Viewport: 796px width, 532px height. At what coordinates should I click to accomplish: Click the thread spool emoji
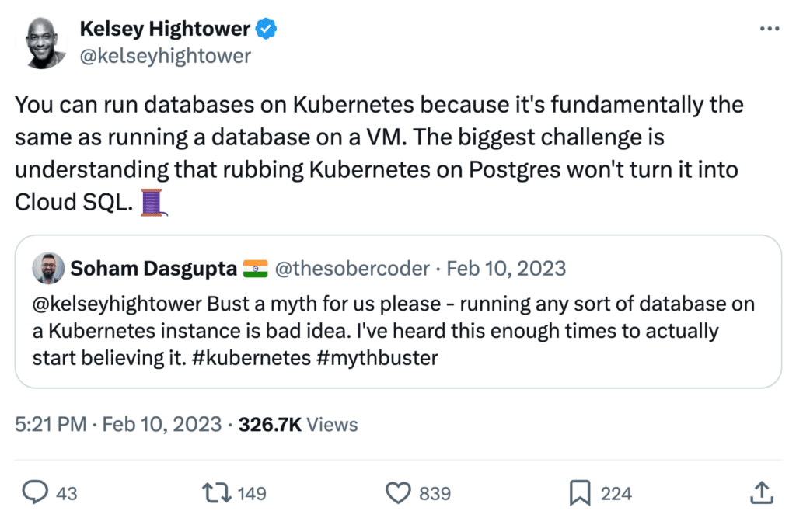(x=153, y=203)
